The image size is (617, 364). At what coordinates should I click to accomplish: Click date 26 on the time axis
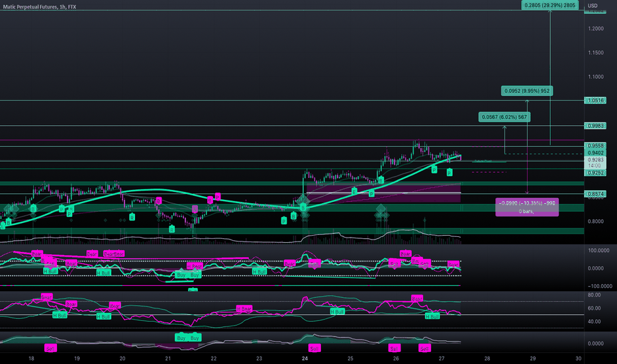pyautogui.click(x=396, y=359)
